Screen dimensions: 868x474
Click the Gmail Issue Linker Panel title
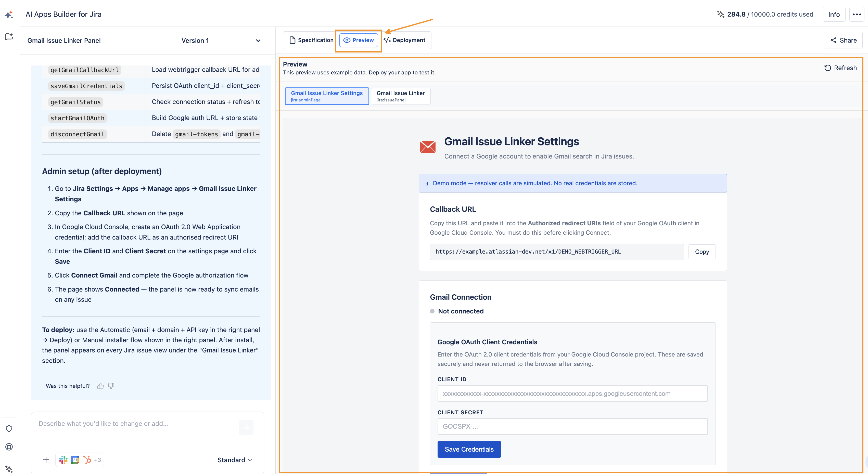click(64, 41)
